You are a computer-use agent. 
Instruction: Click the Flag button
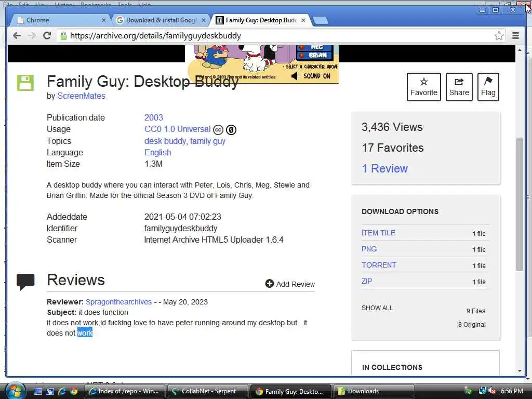(488, 87)
